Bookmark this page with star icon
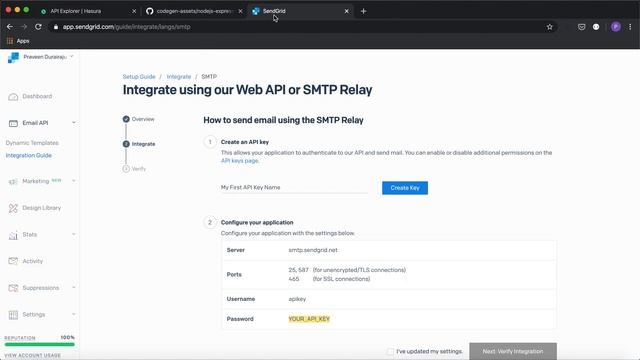 549,27
